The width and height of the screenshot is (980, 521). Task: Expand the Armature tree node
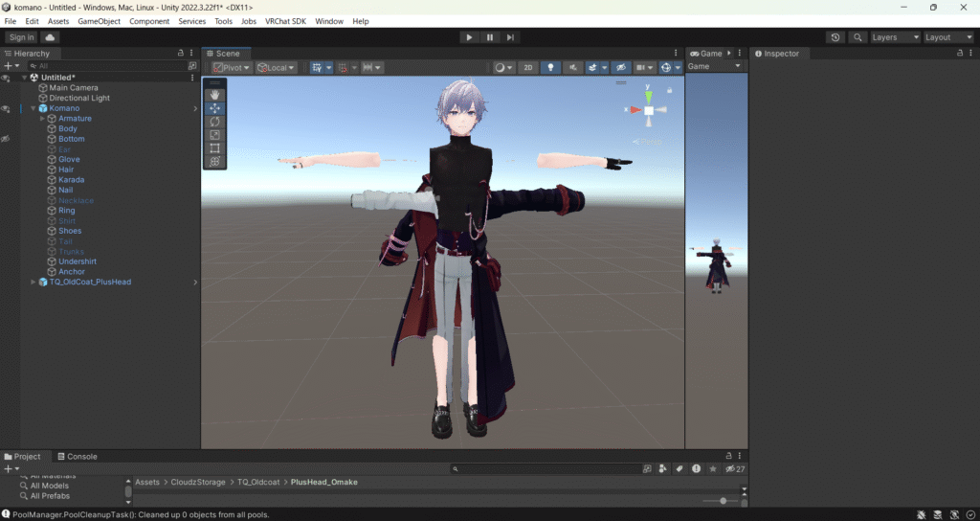42,119
